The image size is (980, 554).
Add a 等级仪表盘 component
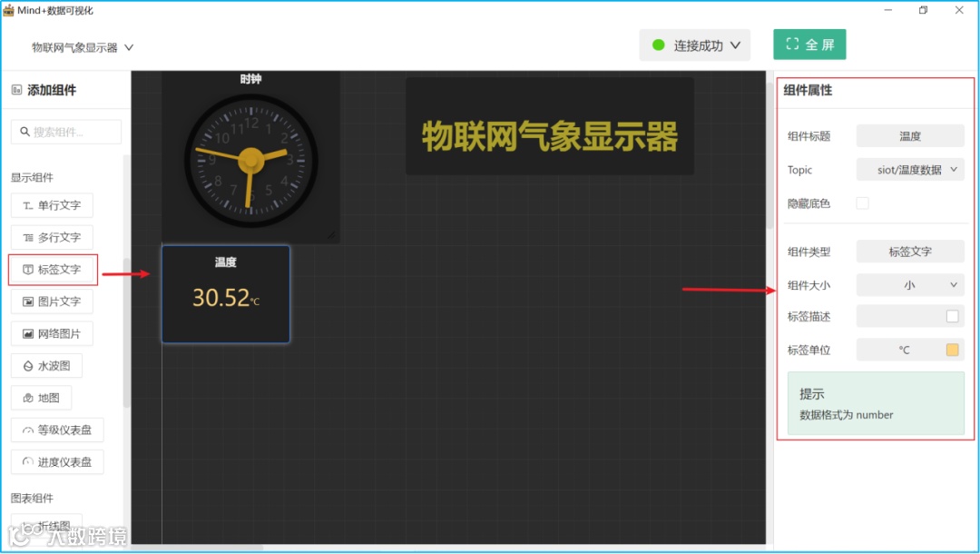click(x=57, y=430)
